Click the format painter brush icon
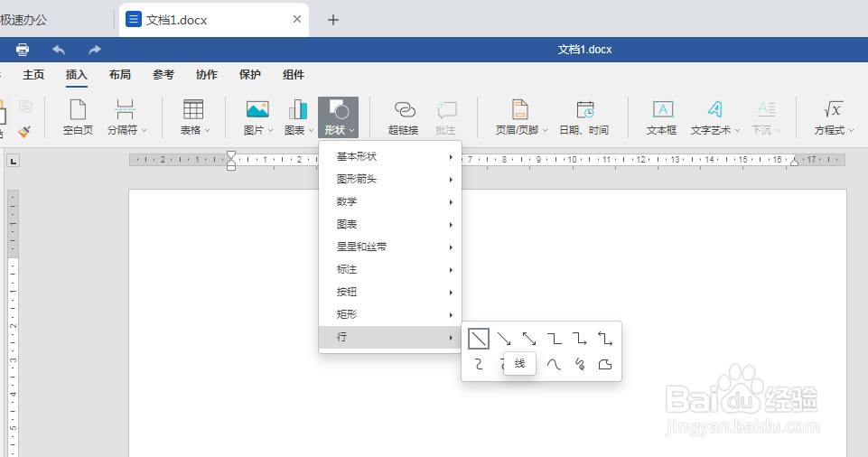Image resolution: width=868 pixels, height=457 pixels. pyautogui.click(x=23, y=132)
